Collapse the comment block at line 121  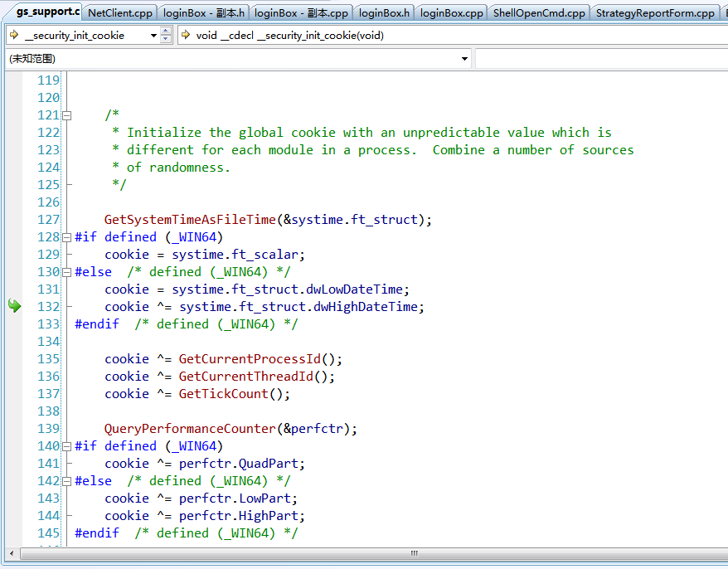67,115
